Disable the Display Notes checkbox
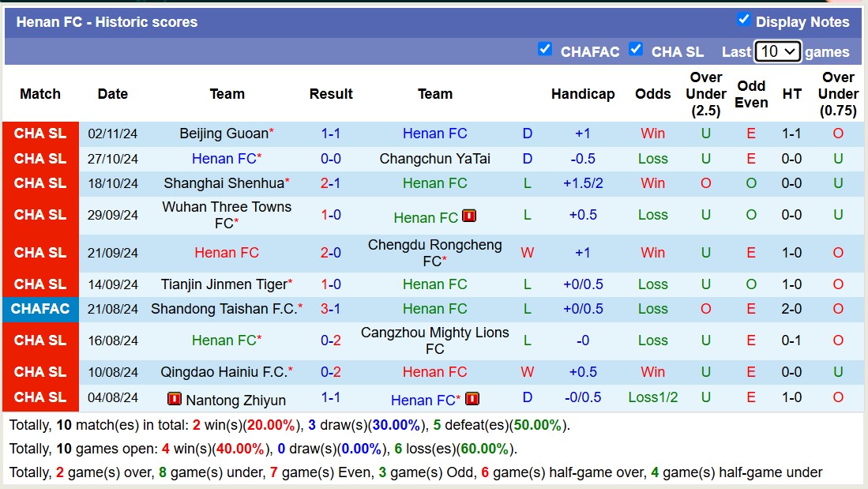 click(x=744, y=21)
